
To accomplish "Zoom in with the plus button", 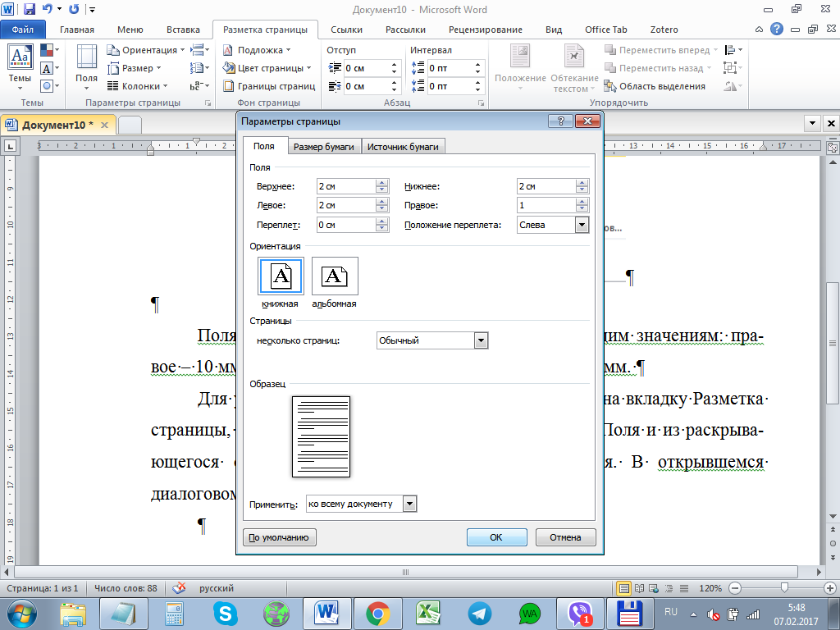I will [830, 588].
